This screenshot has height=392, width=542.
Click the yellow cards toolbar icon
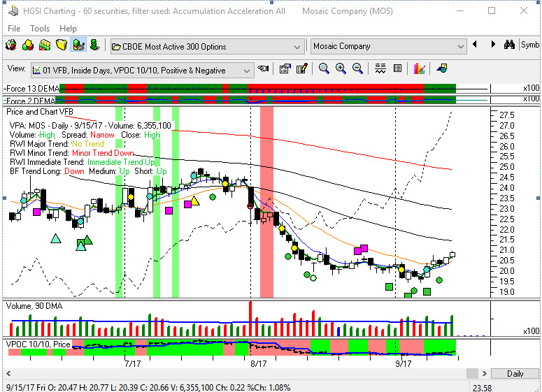point(62,45)
